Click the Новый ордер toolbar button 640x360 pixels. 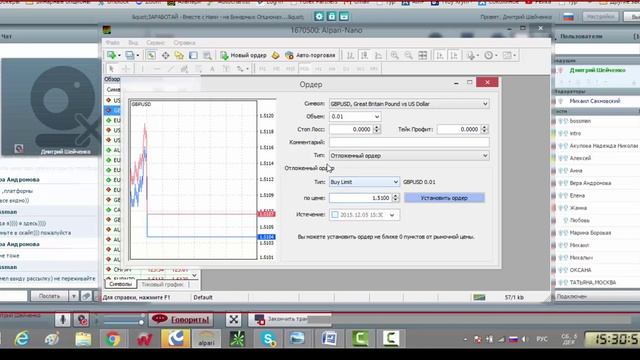tap(243, 55)
